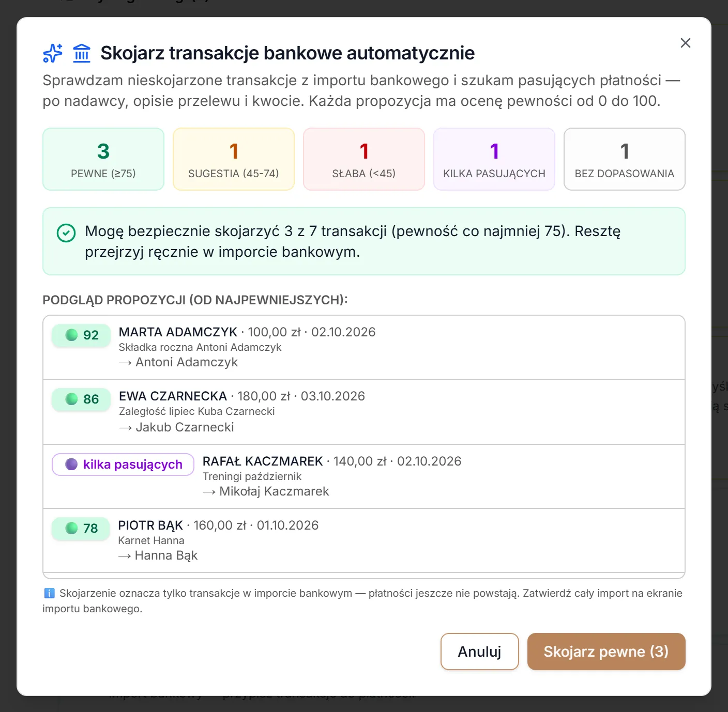Screen dimensions: 728x712
Task: Click the Anuluj button
Action: (479, 652)
